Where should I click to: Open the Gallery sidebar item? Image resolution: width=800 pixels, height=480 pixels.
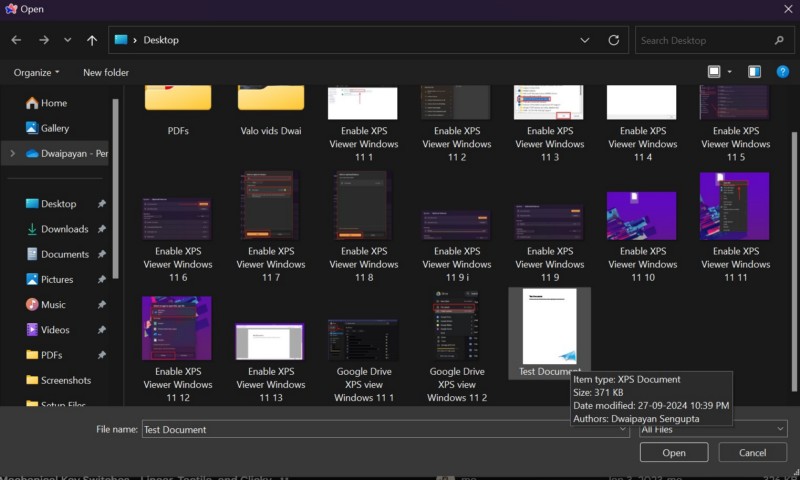(x=55, y=128)
